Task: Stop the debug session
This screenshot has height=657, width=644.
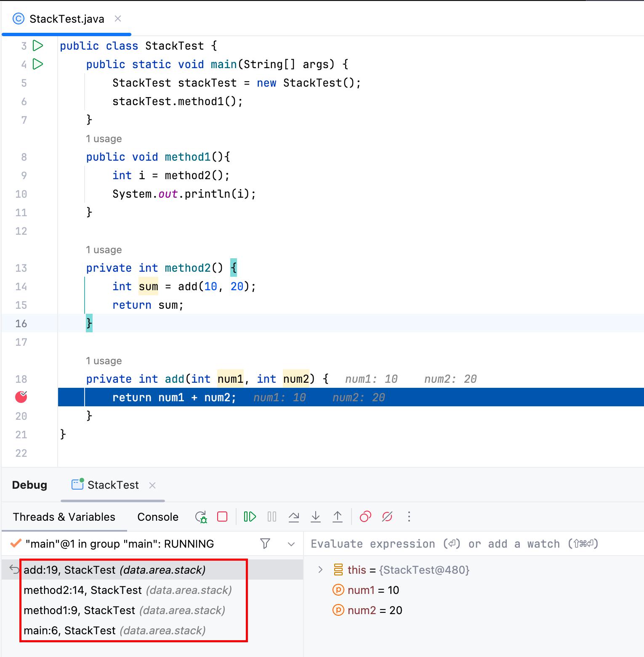Action: pyautogui.click(x=222, y=517)
